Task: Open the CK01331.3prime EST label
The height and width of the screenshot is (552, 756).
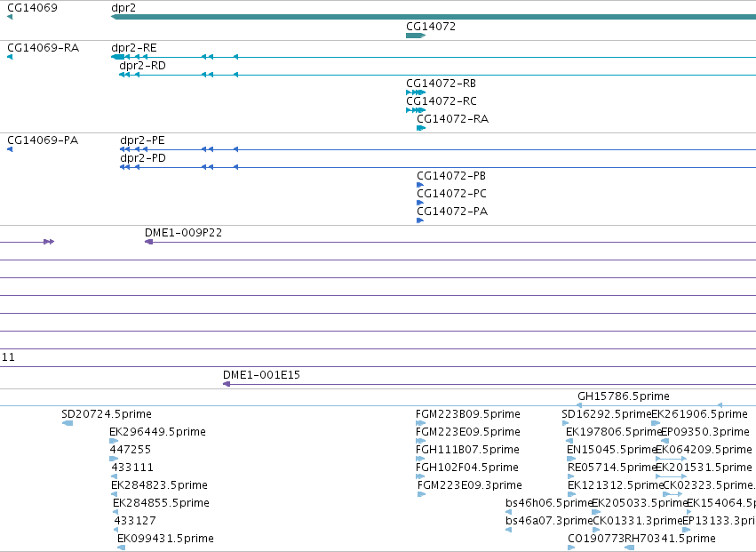Action: point(637,521)
